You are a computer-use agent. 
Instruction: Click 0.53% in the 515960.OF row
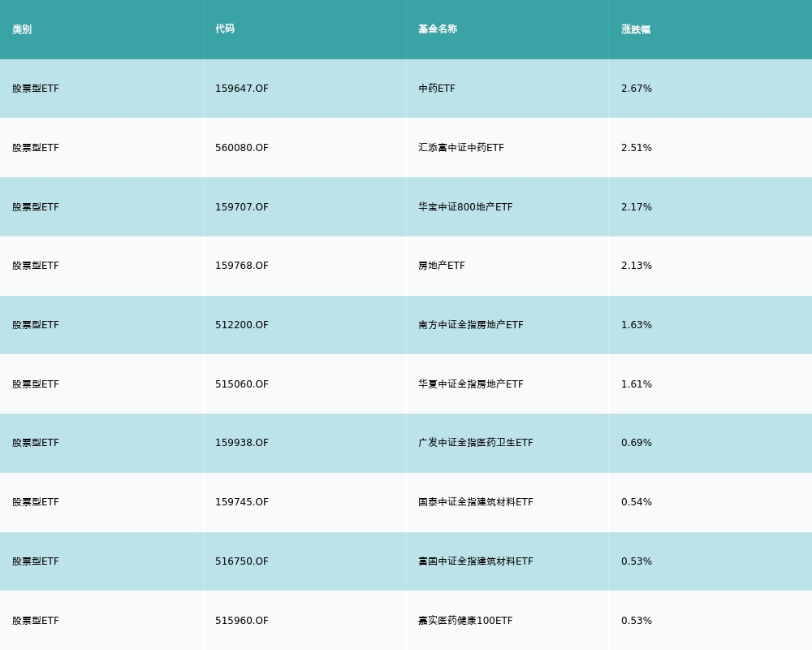637,621
